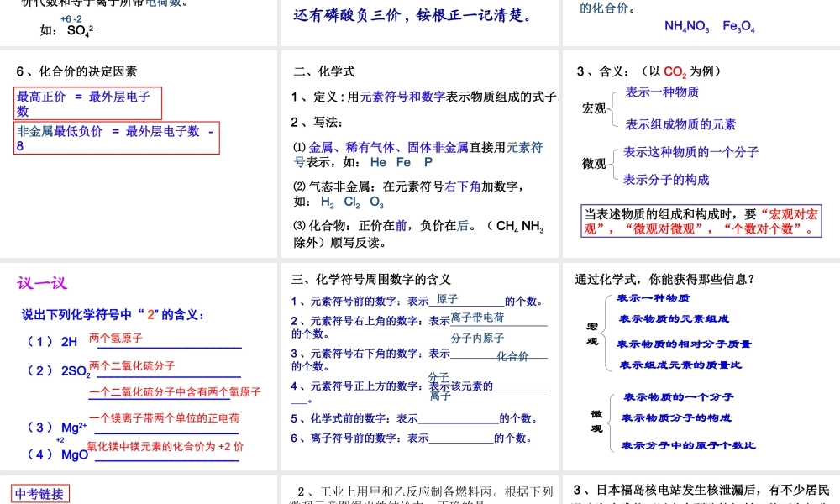This screenshot has height=504, width=840.
Task: Click the SO4 2- ion example
Action: 81,30
